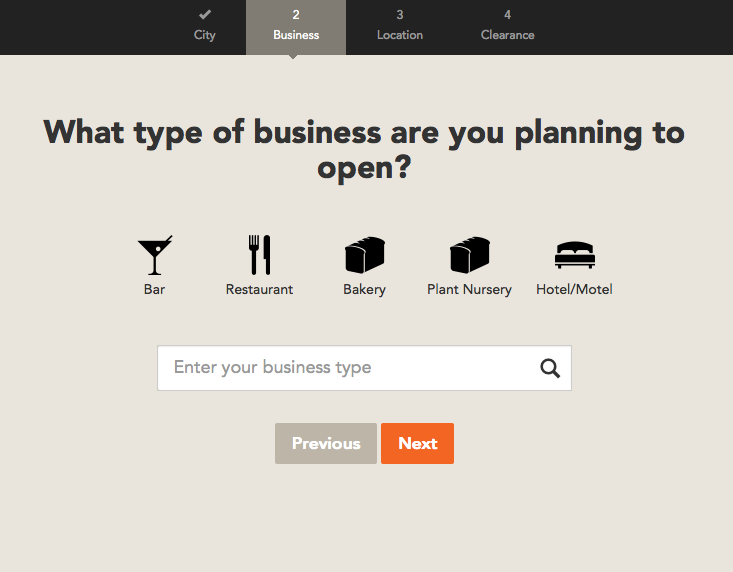The height and width of the screenshot is (572, 733).
Task: Click the Hotel/Motel text label
Action: tap(574, 290)
